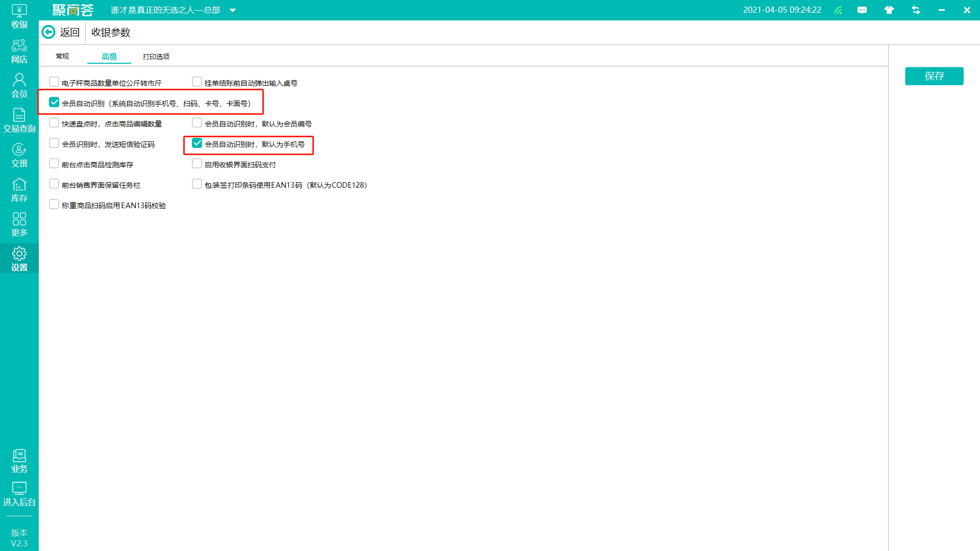Open the 网店 online store module

(19, 52)
